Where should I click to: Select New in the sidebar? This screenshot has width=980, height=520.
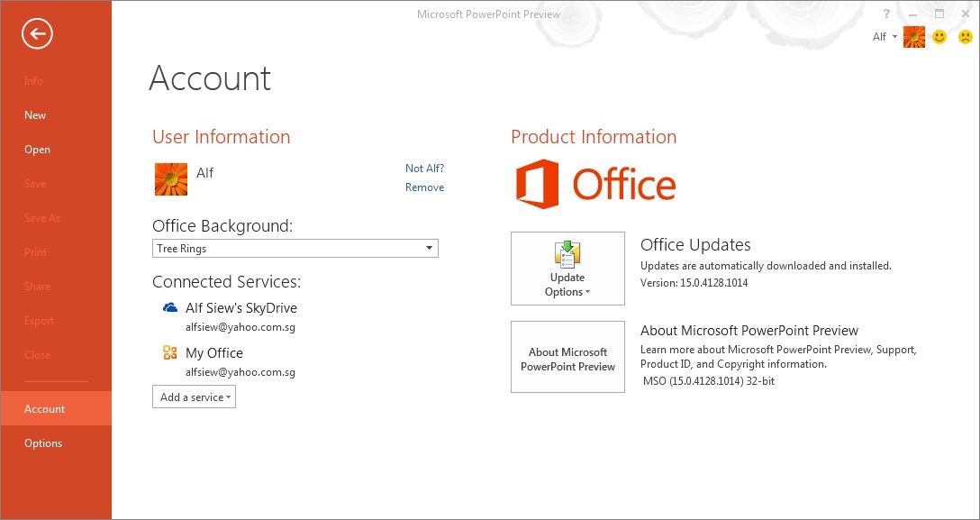tap(35, 115)
